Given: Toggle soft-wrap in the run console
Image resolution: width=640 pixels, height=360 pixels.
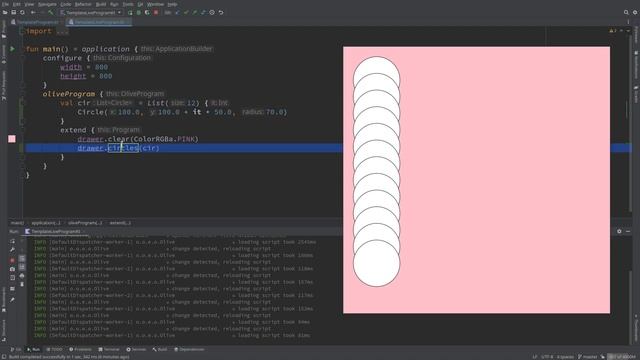Looking at the screenshot, I should (22, 258).
